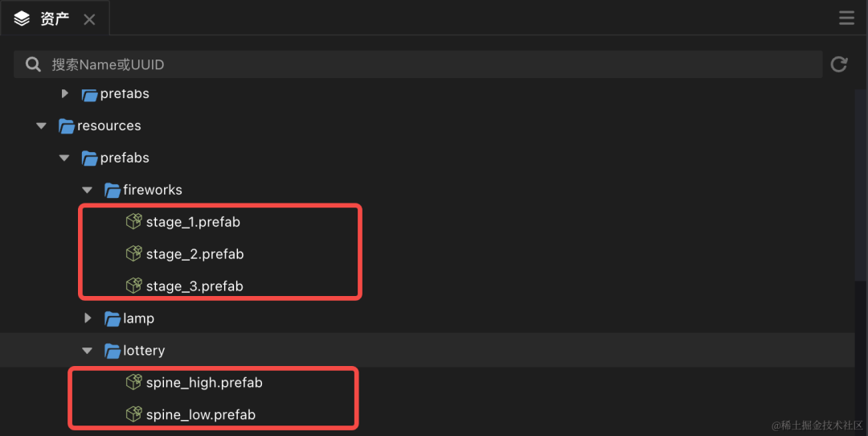Switch to the 资产 tab
868x436 pixels.
coord(55,19)
